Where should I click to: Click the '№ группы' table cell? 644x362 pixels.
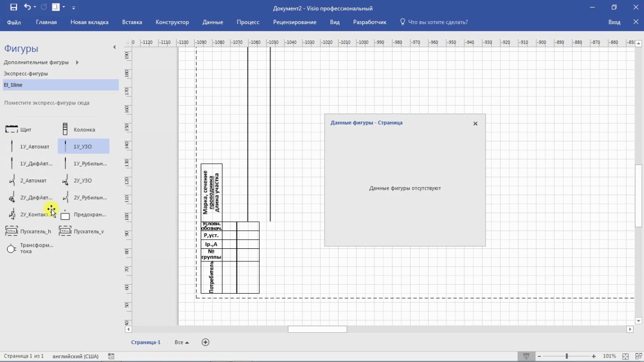211,254
